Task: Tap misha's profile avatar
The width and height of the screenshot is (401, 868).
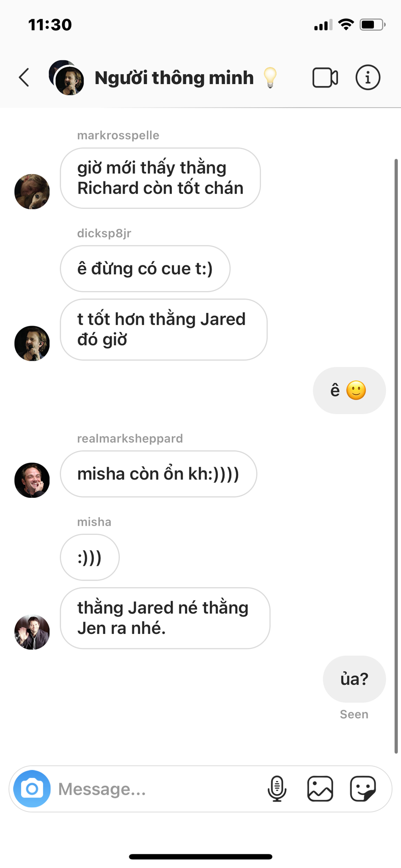Action: click(x=32, y=632)
